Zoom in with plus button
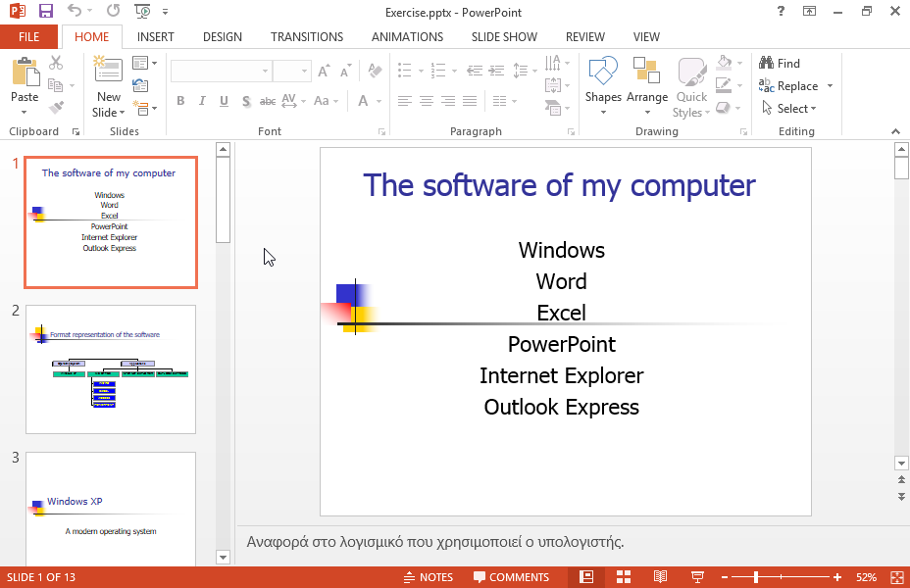 [836, 577]
